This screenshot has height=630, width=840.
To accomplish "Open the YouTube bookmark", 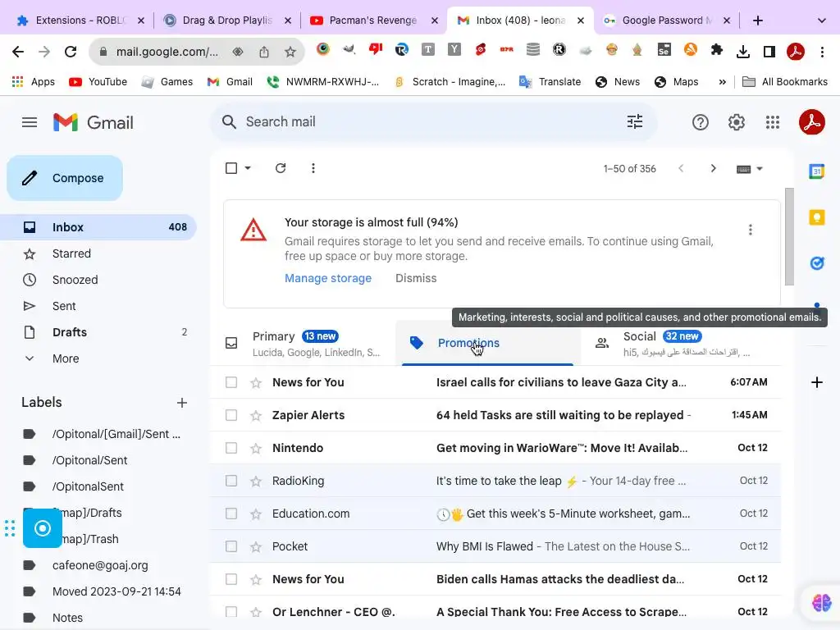I will 98,82.
